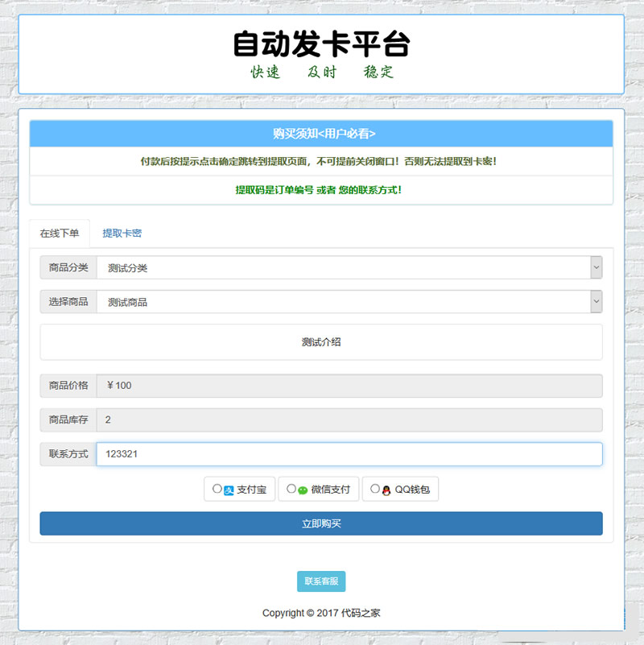
Task: Click the 微信支付 payment method box
Action: coord(320,489)
